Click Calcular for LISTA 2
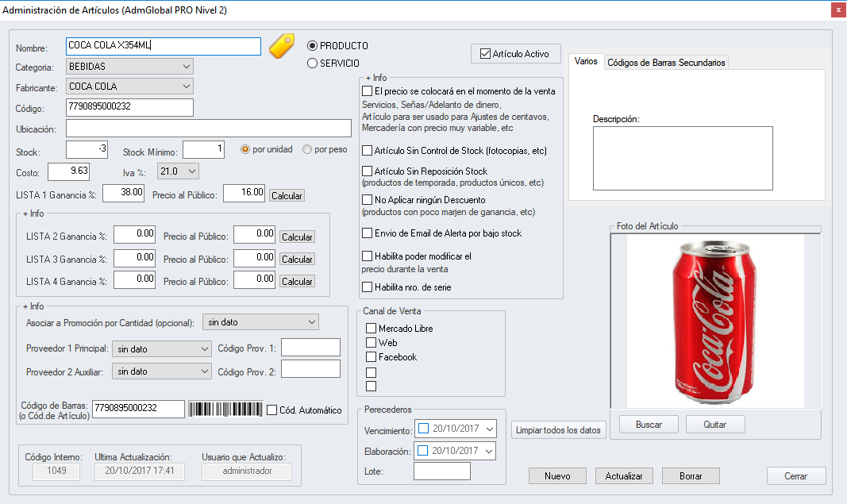 coord(297,237)
